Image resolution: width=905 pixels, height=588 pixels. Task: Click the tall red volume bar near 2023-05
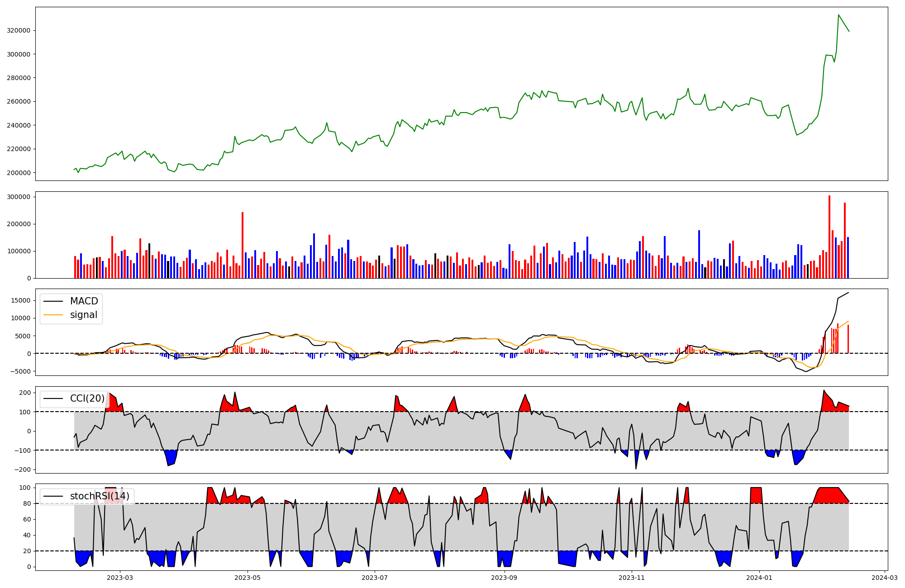pyautogui.click(x=243, y=244)
